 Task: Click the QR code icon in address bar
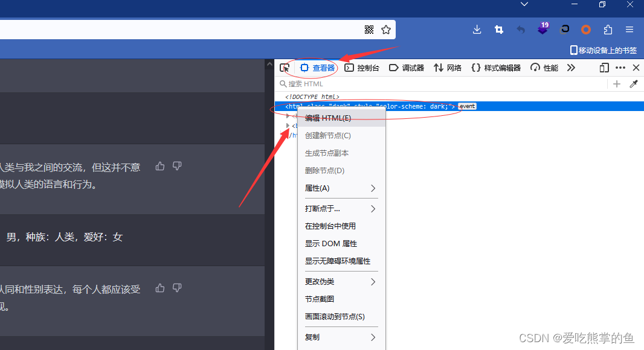pos(369,30)
